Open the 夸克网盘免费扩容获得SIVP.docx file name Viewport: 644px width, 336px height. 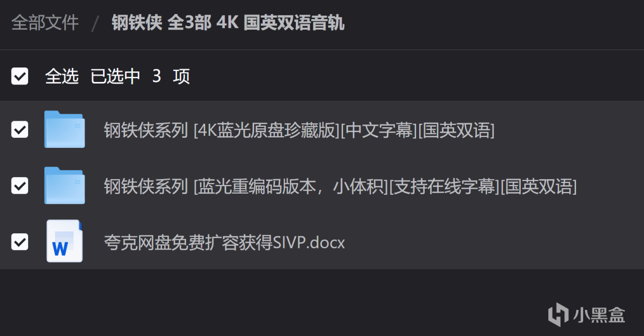224,242
